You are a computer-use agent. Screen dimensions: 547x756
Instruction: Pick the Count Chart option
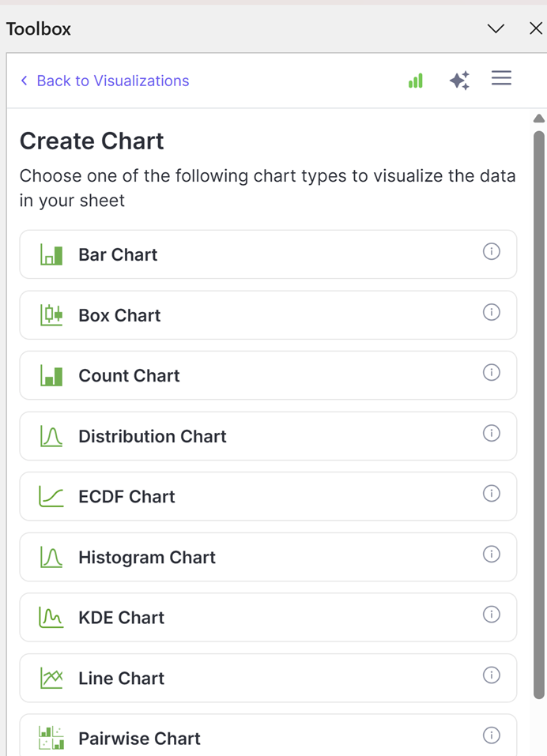[x=268, y=375]
